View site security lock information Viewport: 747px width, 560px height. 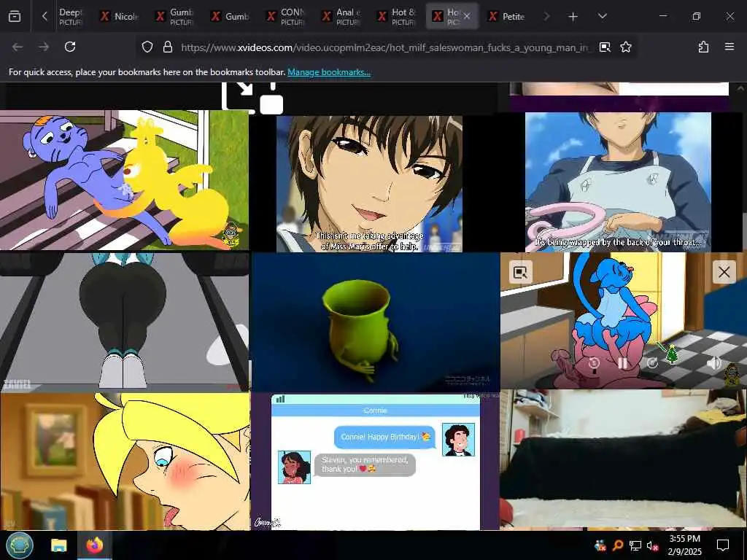[x=167, y=47]
